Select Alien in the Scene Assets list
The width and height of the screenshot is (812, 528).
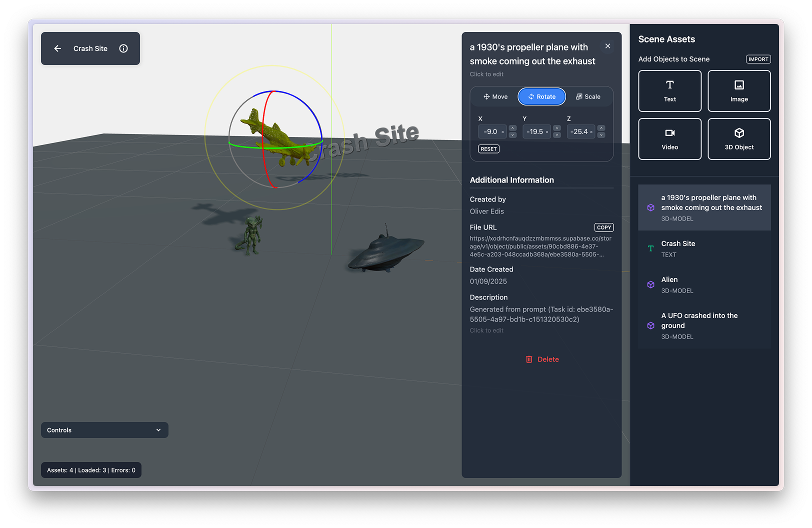pyautogui.click(x=704, y=284)
